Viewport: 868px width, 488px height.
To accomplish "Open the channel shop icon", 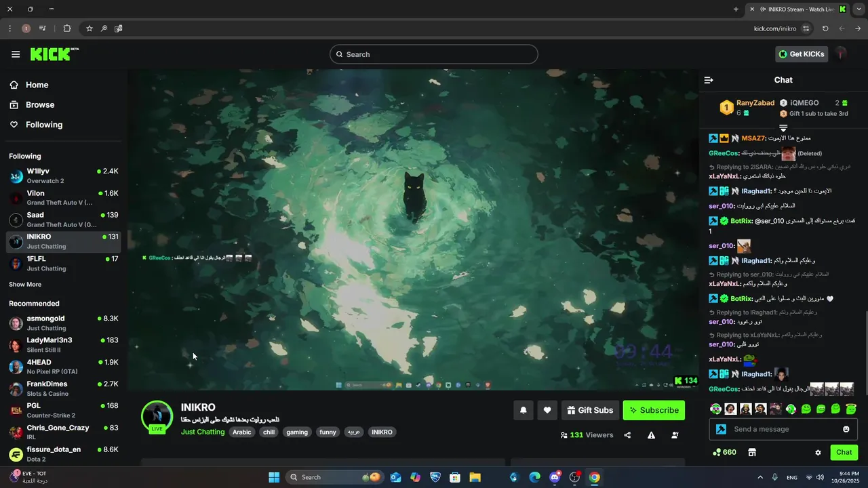I will click(x=751, y=452).
